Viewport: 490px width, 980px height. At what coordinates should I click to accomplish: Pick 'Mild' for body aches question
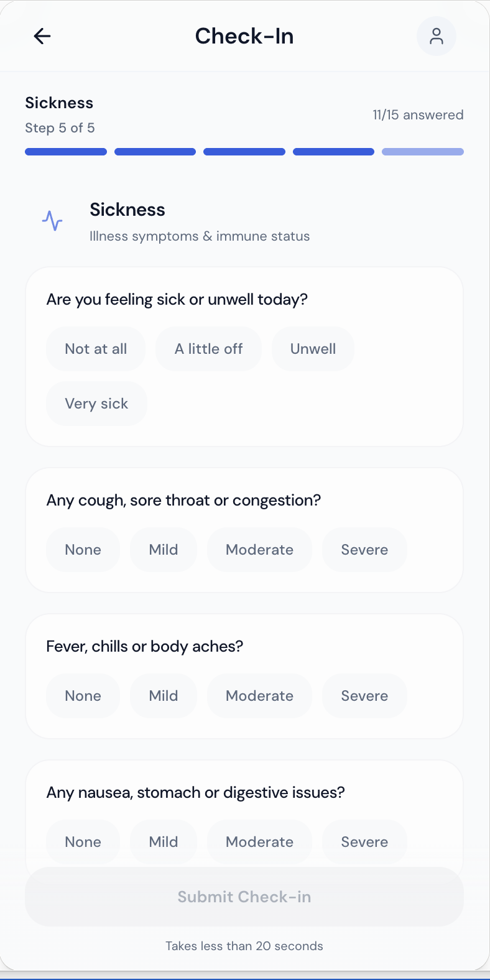click(164, 696)
